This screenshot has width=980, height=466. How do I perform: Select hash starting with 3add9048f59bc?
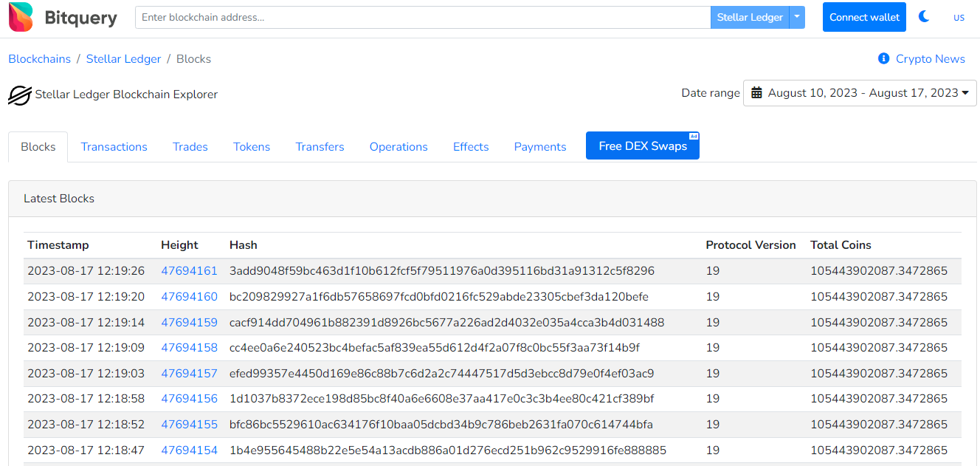click(442, 271)
